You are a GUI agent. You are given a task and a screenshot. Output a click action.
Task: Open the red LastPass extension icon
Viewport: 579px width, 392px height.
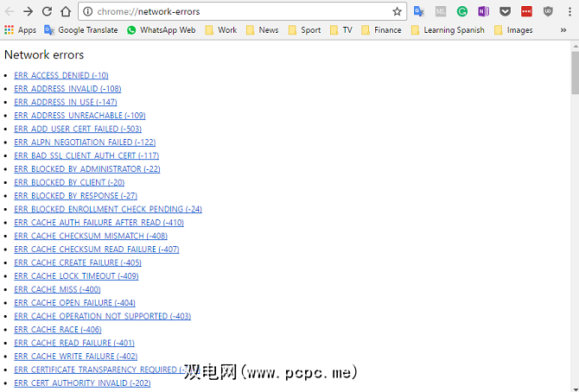526,11
